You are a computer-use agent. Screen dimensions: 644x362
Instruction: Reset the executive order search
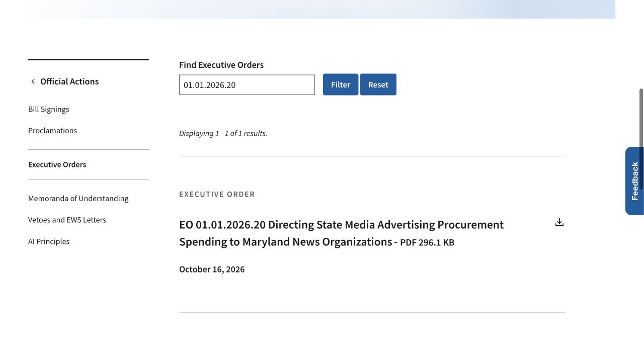point(378,84)
